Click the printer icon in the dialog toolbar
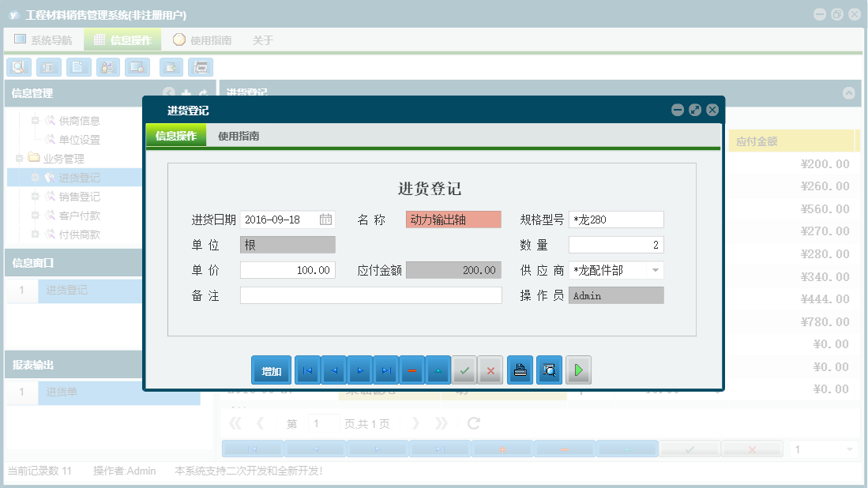The width and height of the screenshot is (868, 488). coord(520,369)
